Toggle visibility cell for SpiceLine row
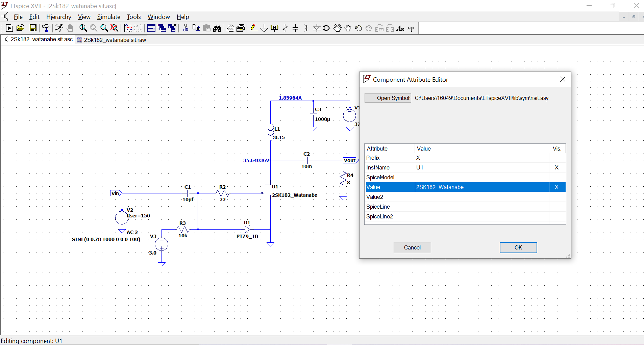Image resolution: width=644 pixels, height=345 pixels. pos(557,207)
